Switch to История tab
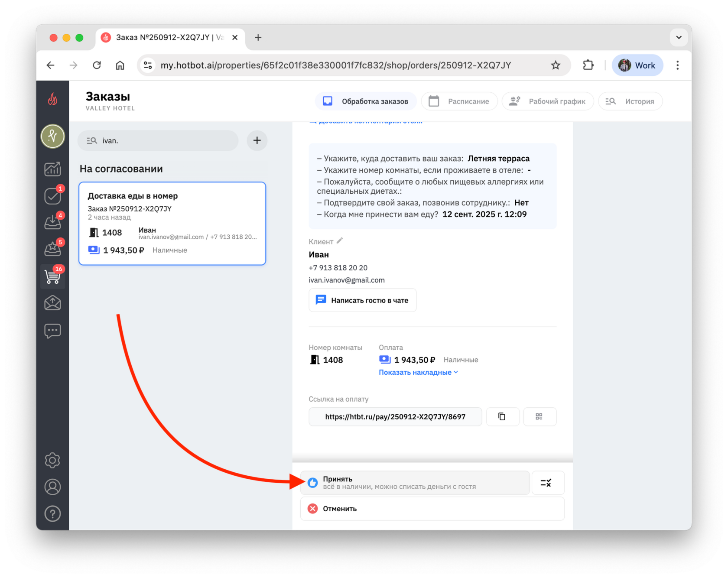 click(630, 101)
